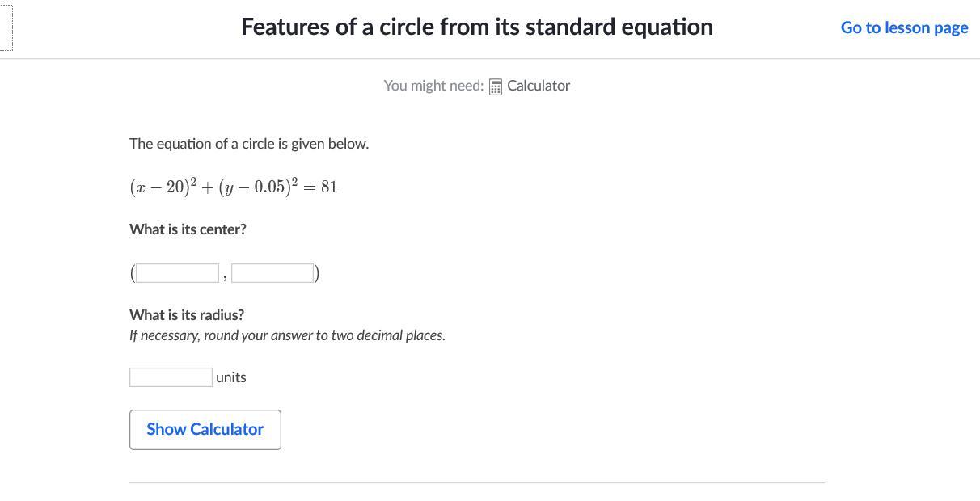Select the radius answer input field
The height and width of the screenshot is (501, 980).
pyautogui.click(x=171, y=377)
